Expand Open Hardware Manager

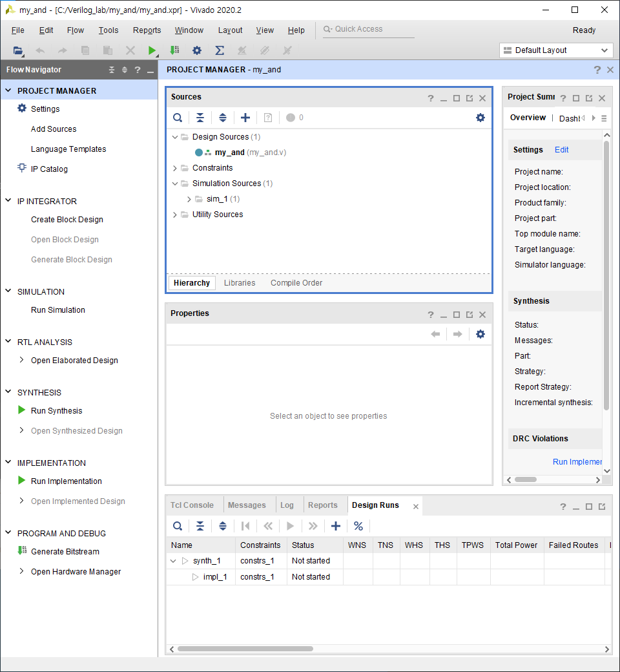pyautogui.click(x=21, y=571)
